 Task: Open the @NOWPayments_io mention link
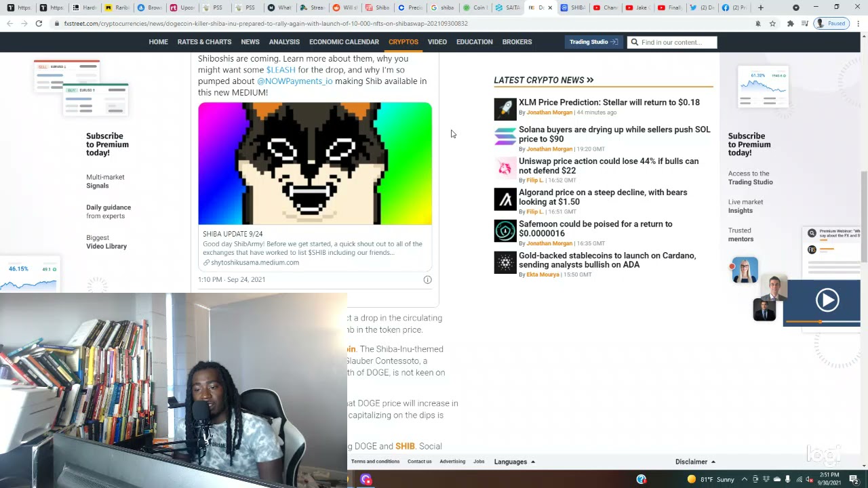coord(294,81)
